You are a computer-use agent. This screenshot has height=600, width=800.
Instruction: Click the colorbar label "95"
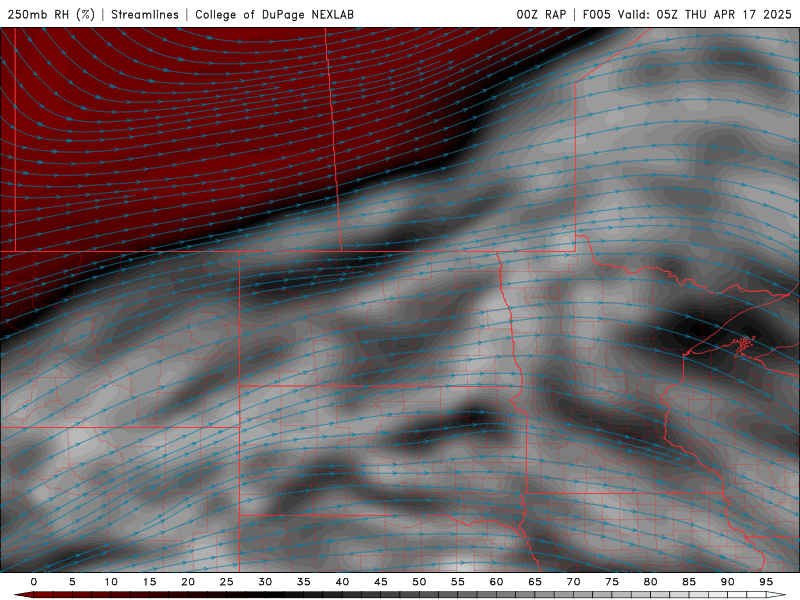(x=766, y=582)
